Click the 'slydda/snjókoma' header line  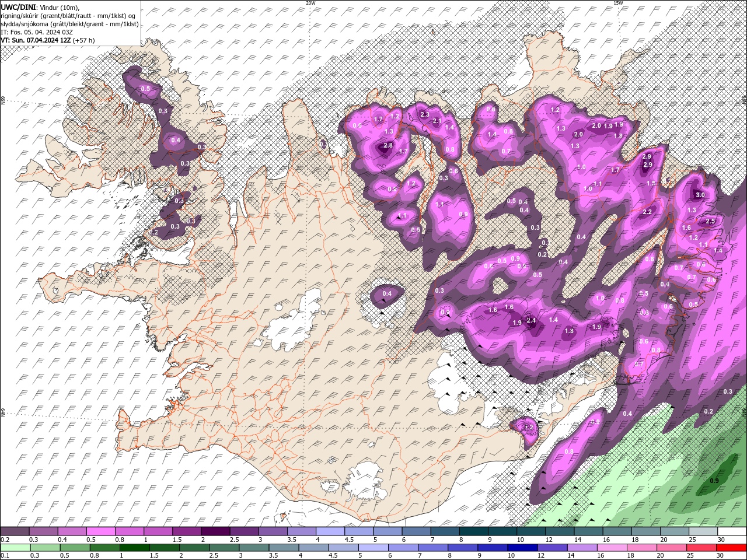69,24
